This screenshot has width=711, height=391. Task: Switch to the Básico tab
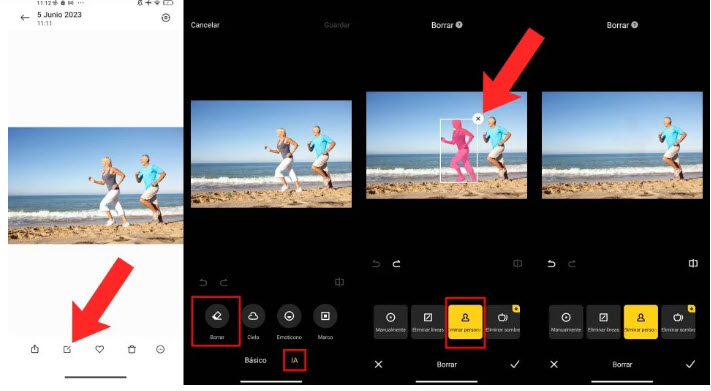pos(256,360)
